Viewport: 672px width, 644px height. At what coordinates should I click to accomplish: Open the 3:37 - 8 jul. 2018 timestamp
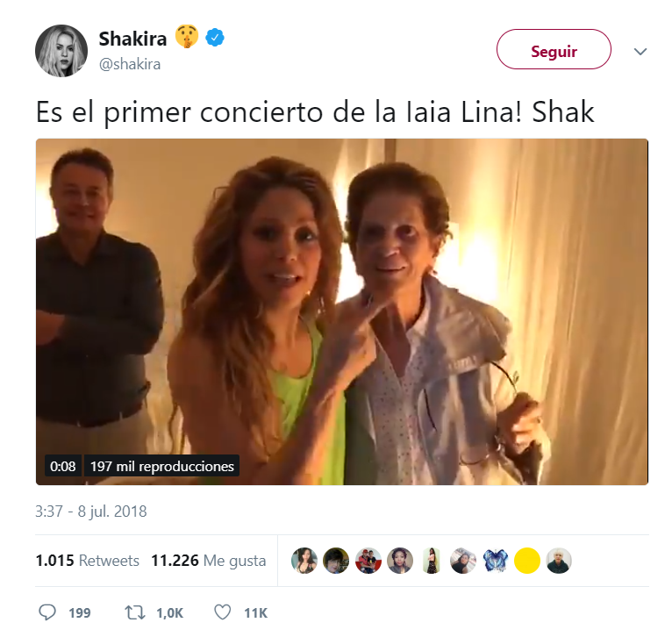click(x=91, y=512)
